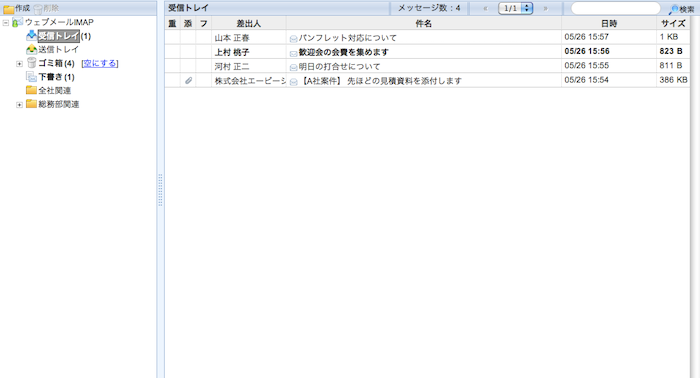Sort messages by 日時 column header
700x378 pixels.
[609, 24]
